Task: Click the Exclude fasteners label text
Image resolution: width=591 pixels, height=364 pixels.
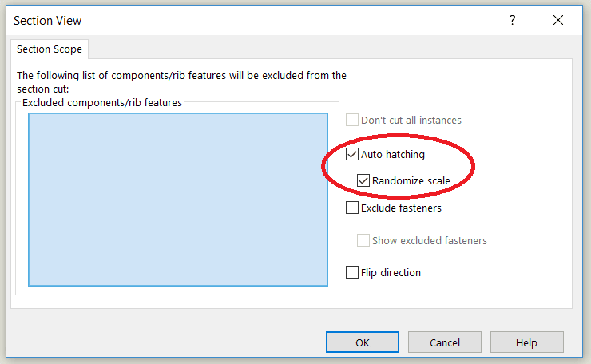Action: 401,208
